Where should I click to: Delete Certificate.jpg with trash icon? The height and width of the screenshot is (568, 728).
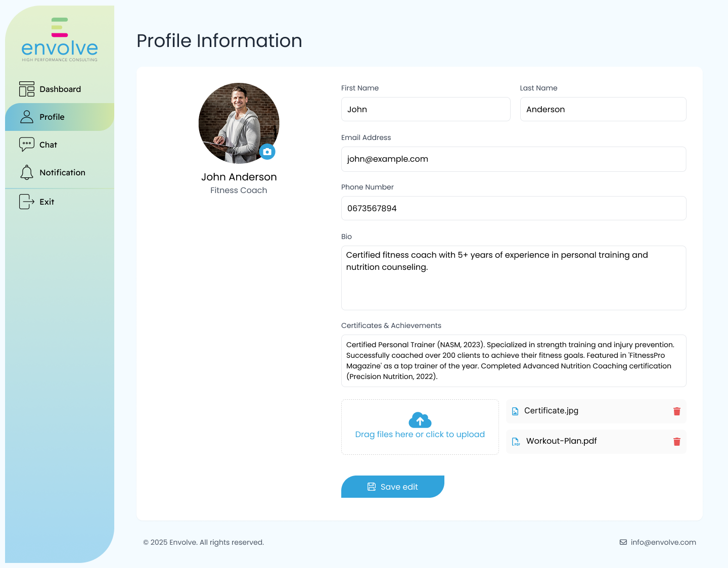click(677, 411)
